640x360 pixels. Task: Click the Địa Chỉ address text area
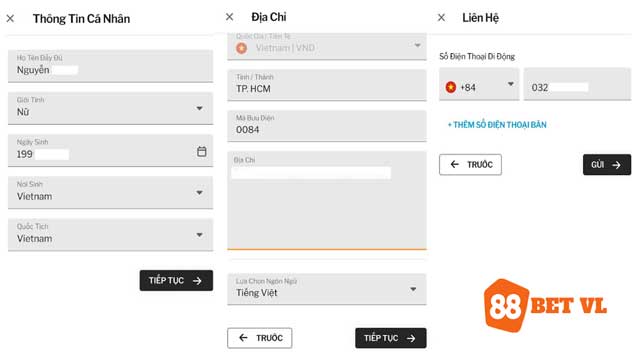click(327, 200)
